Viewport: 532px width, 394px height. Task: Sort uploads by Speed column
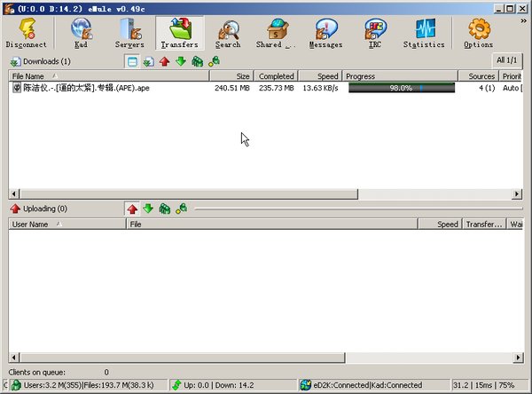pos(440,225)
